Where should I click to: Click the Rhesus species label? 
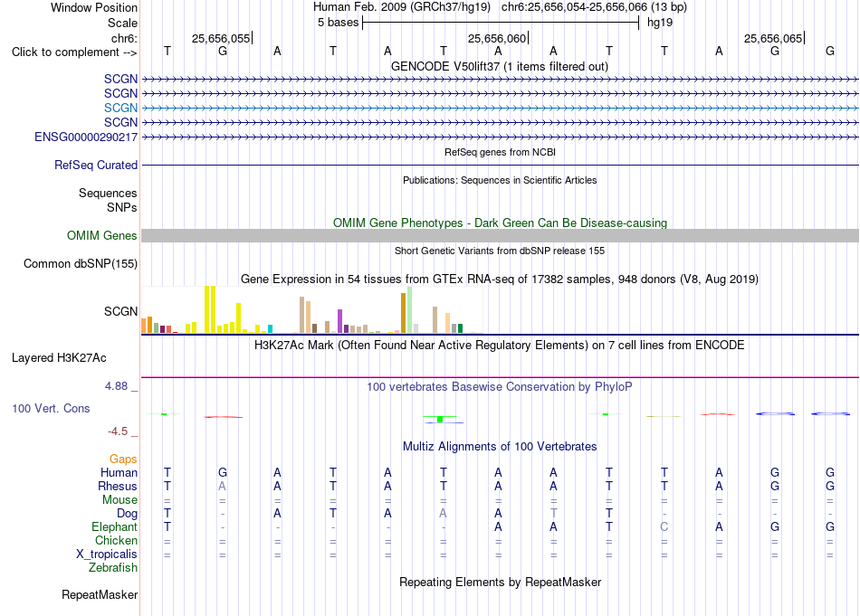click(x=118, y=486)
